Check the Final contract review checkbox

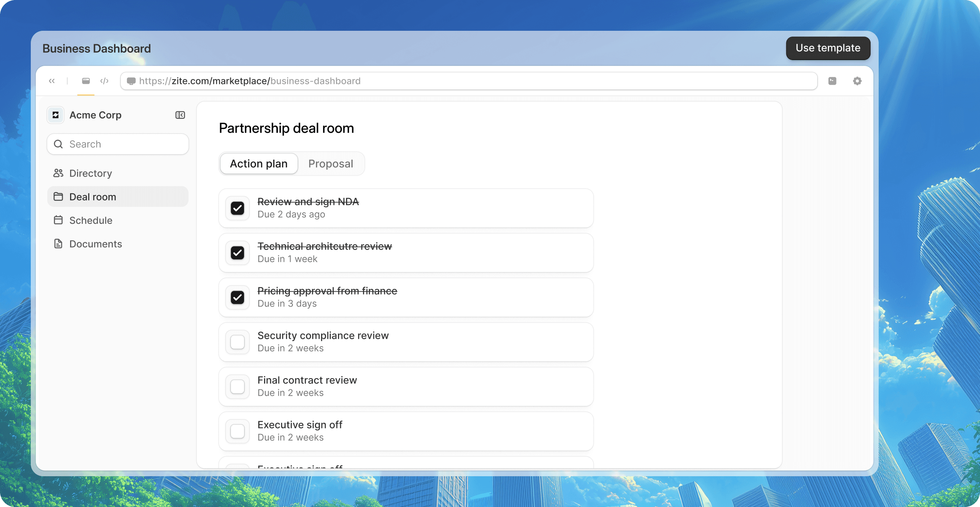(x=237, y=387)
